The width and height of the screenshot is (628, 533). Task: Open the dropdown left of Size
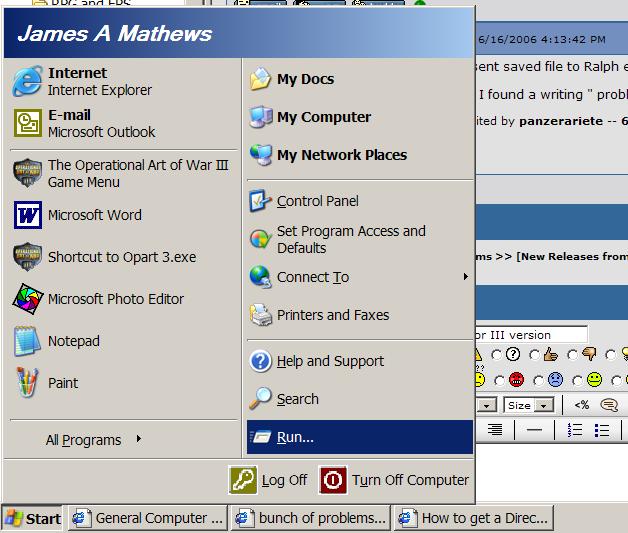coord(487,405)
